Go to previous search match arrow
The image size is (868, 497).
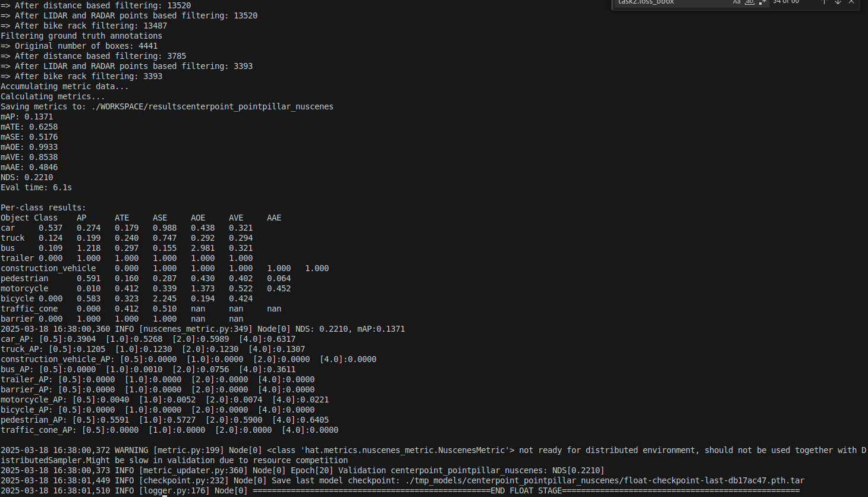[825, 2]
